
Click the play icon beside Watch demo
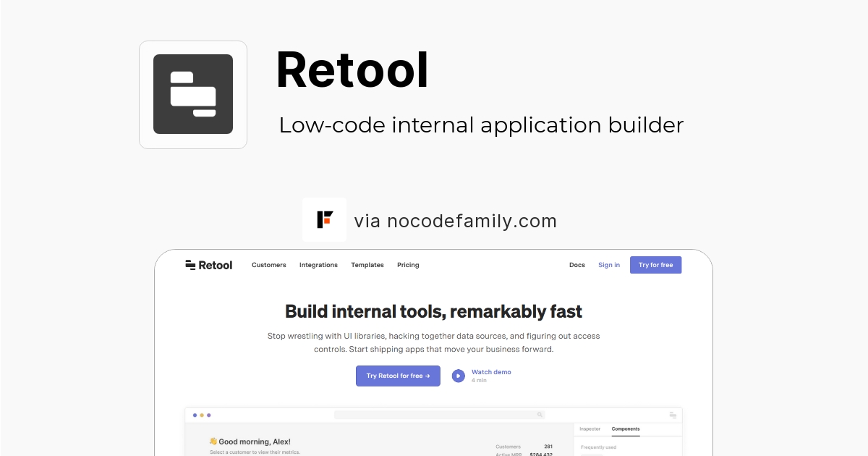458,376
